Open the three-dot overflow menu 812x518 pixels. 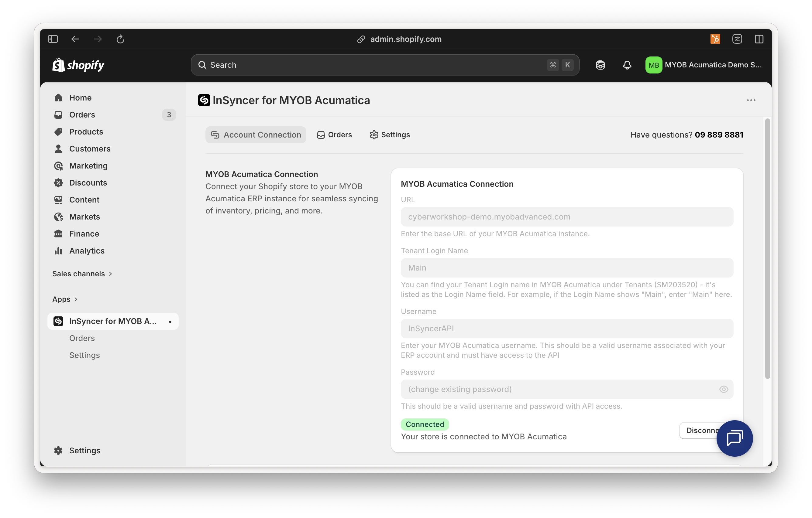click(x=751, y=100)
